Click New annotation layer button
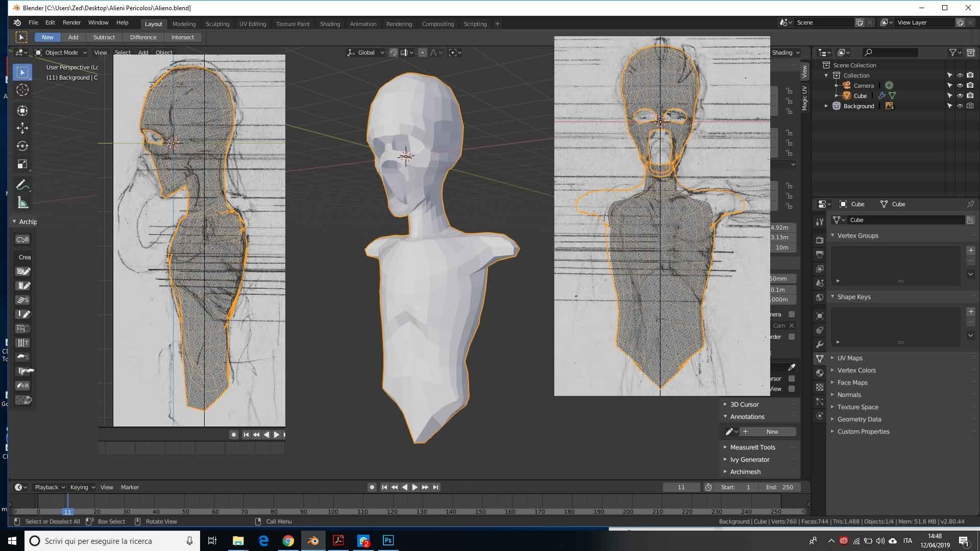This screenshot has width=980, height=551. point(768,432)
